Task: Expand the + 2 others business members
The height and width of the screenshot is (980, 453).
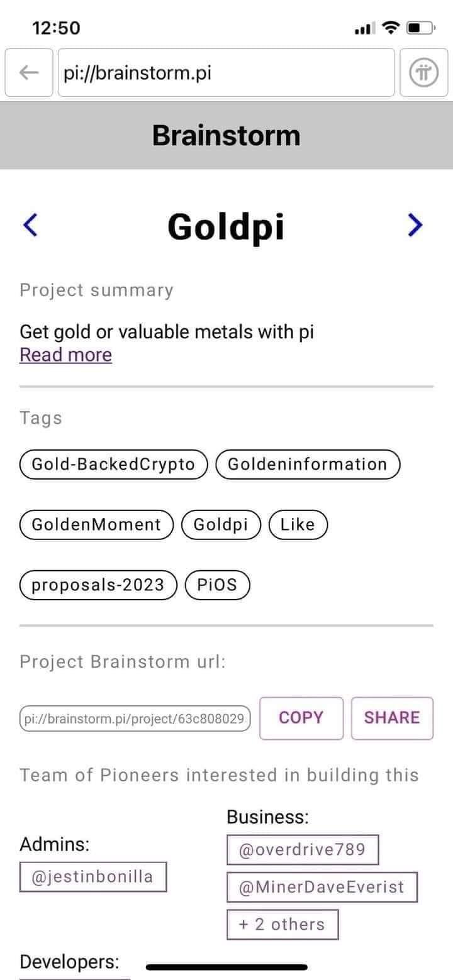Action: 282,924
